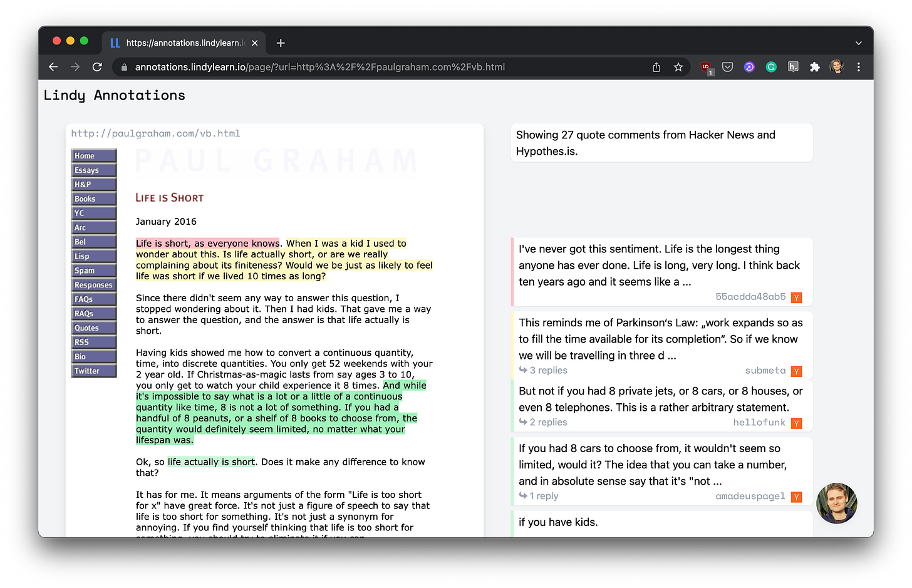
Task: Open the Pocket extension icon
Action: (727, 67)
